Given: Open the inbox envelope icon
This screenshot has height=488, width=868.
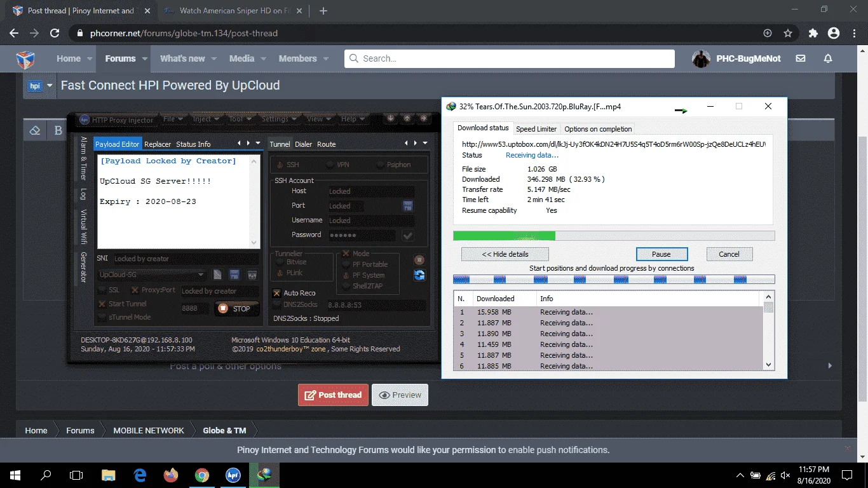Looking at the screenshot, I should [x=801, y=58].
